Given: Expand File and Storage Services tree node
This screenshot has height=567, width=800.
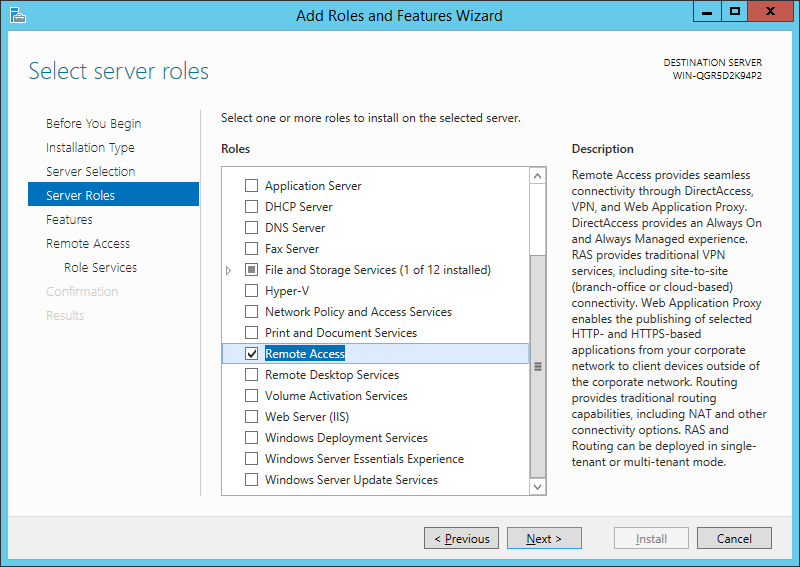Looking at the screenshot, I should [x=229, y=270].
